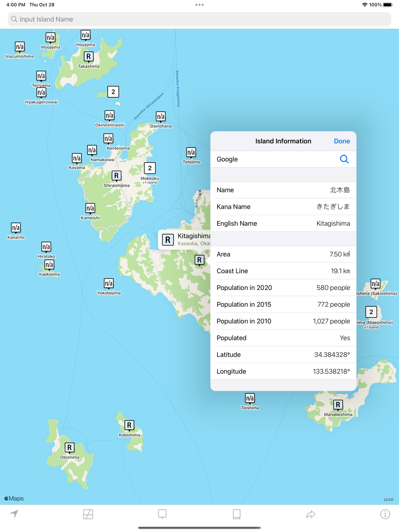Tap the current location arrow icon
Viewport: 399px width, 532px height.
[14, 514]
